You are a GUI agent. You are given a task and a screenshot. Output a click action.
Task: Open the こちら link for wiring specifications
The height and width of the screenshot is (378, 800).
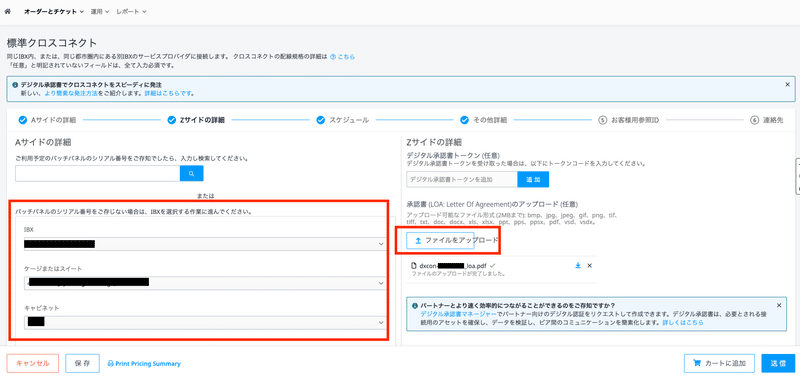(346, 57)
